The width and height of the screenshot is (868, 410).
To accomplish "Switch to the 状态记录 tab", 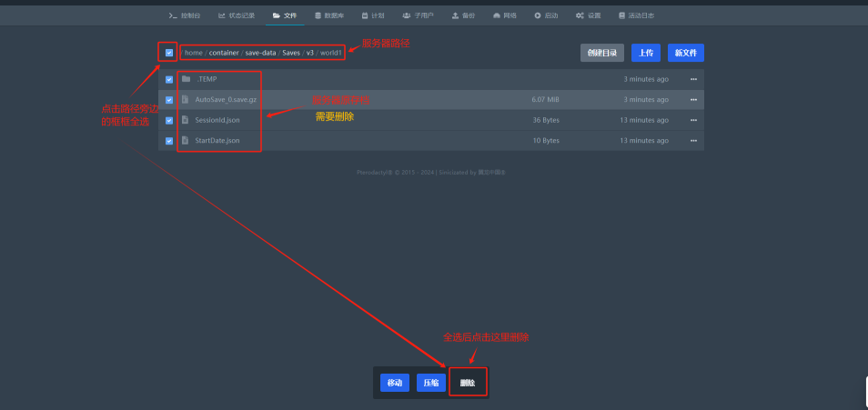I will point(237,15).
